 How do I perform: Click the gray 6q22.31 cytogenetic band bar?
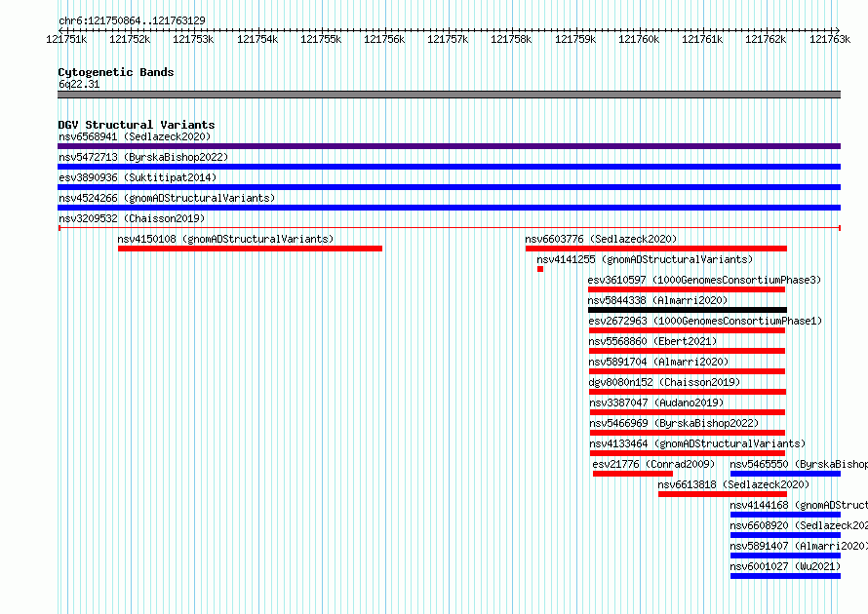pos(449,95)
